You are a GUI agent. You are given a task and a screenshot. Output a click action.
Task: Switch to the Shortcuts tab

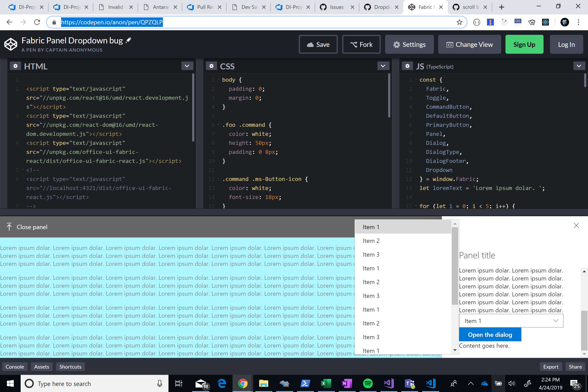[x=70, y=366]
